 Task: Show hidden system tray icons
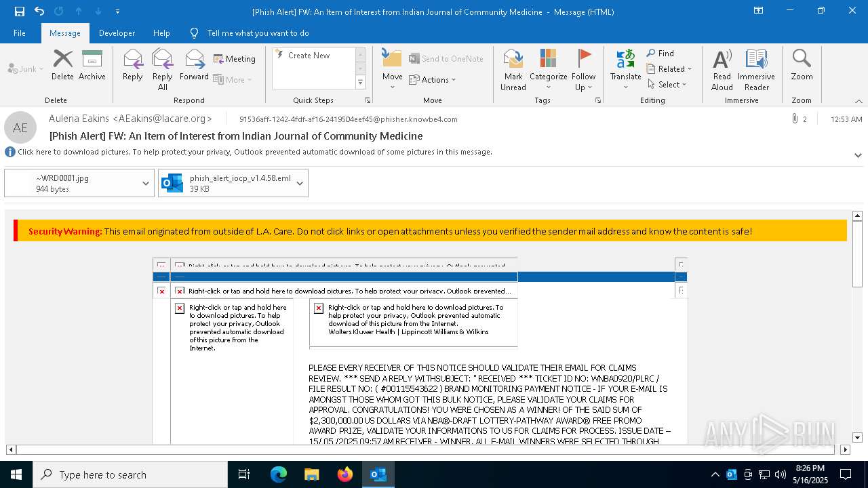[715, 474]
